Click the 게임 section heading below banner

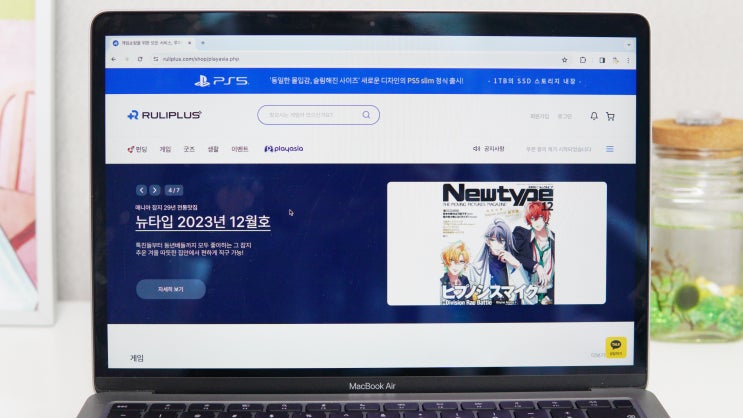click(137, 358)
